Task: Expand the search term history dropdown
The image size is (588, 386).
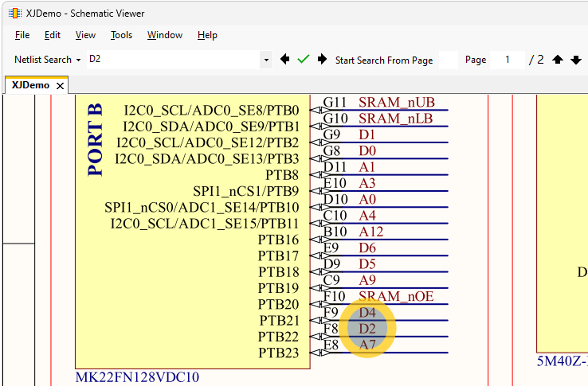Action: tap(266, 60)
